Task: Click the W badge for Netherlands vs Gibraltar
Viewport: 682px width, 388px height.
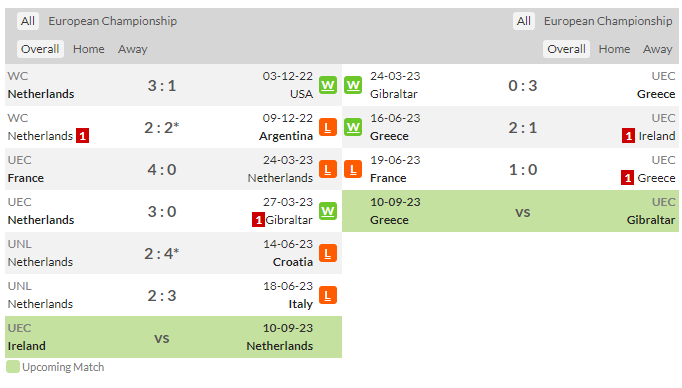Action: [328, 211]
